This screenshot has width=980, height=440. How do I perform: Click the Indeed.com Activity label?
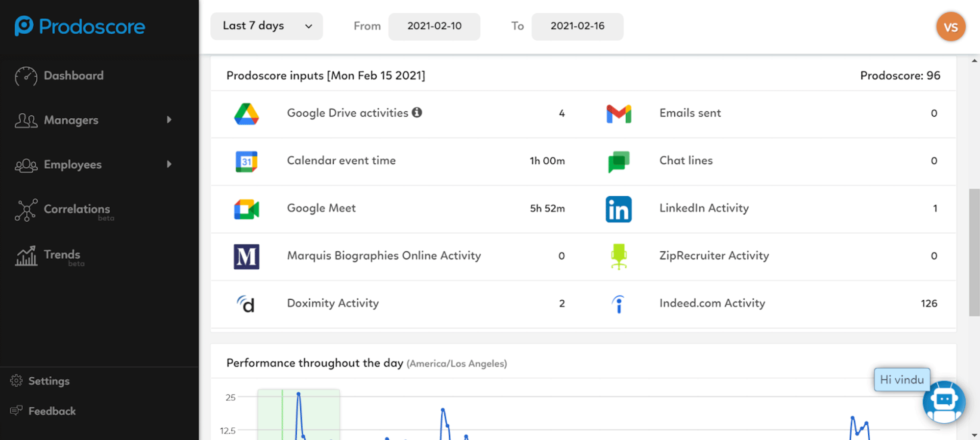click(x=712, y=303)
